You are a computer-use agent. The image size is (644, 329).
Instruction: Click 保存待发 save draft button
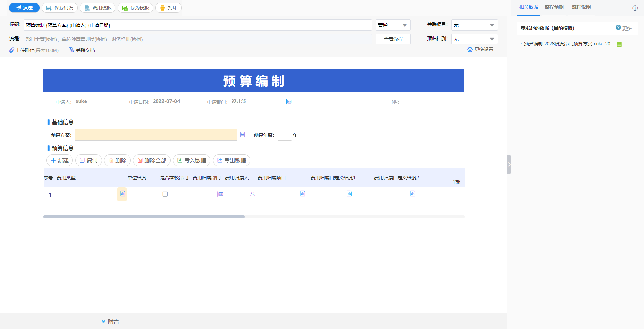(60, 8)
